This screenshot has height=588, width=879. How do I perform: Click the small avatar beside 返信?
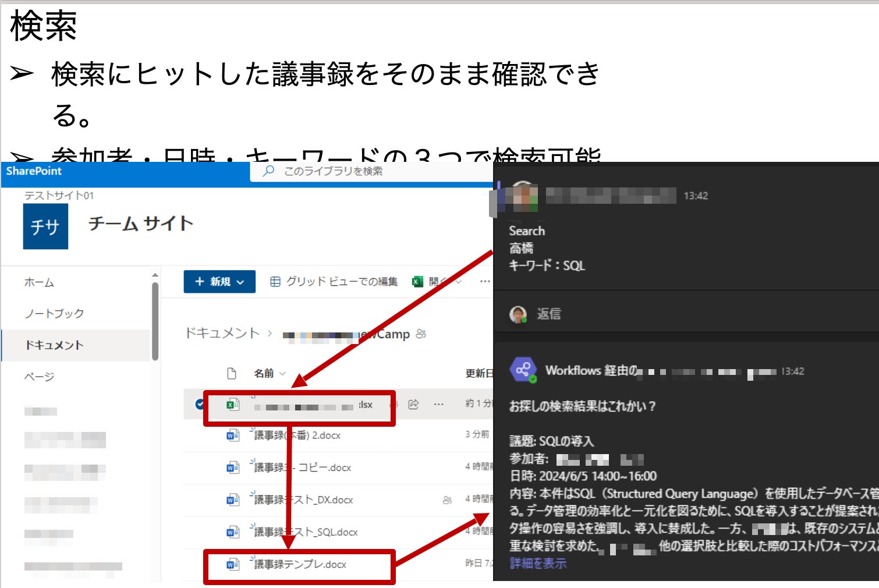[518, 314]
